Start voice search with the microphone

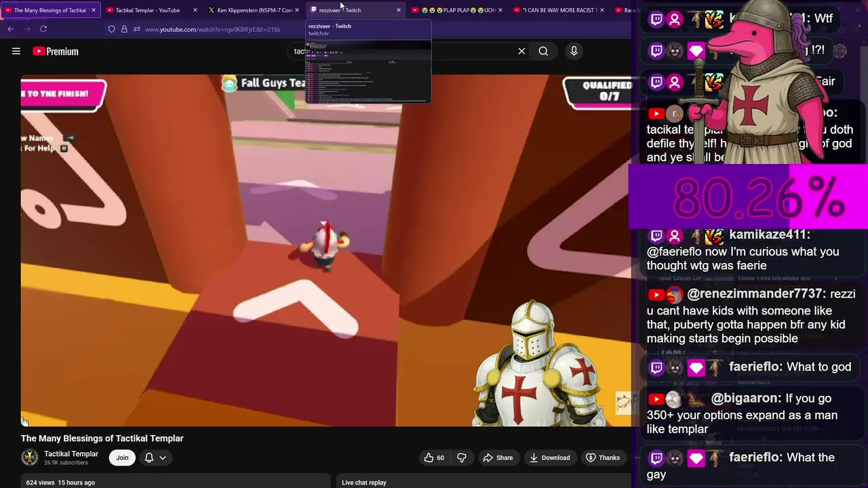[x=574, y=51]
